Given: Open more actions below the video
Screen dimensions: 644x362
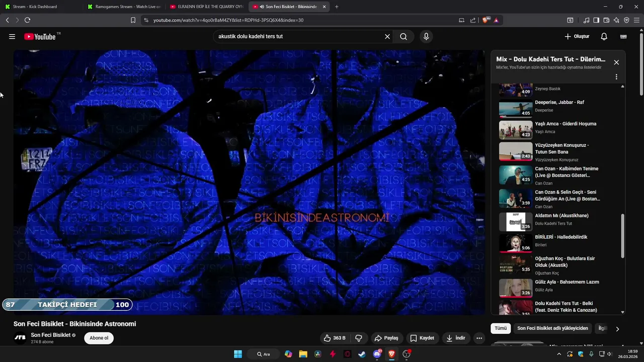Looking at the screenshot, I should pos(479,338).
